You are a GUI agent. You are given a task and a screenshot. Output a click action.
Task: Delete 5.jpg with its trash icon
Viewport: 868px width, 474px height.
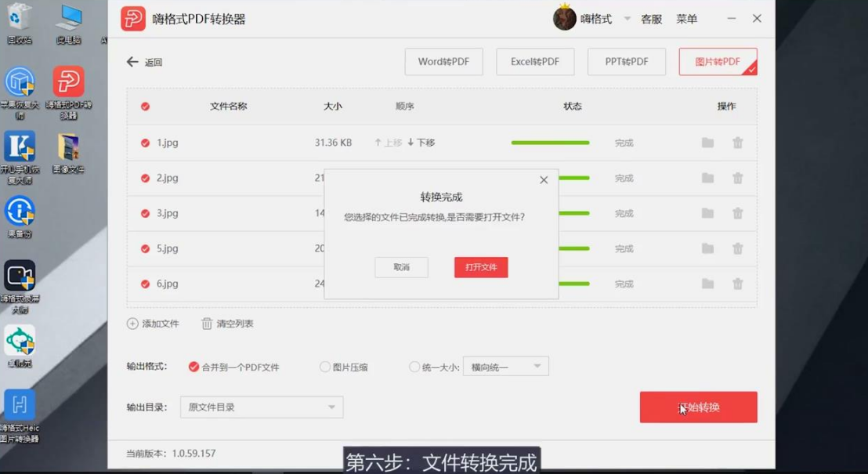click(x=737, y=248)
